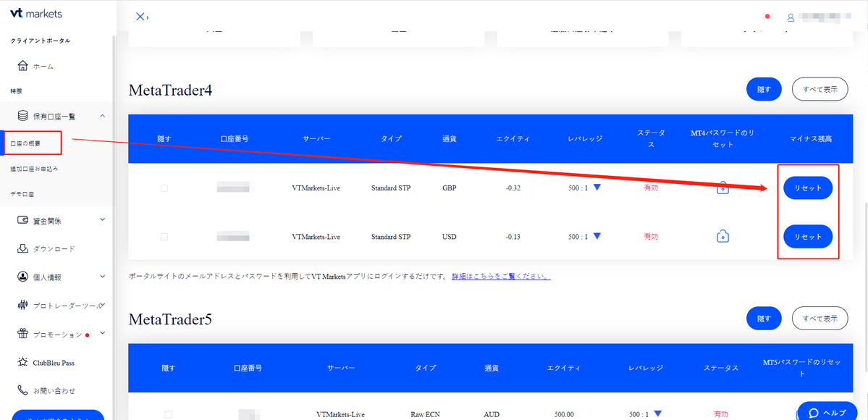The height and width of the screenshot is (420, 868).
Task: Click すべて表示 button in MetaTrader4 section
Action: 819,89
